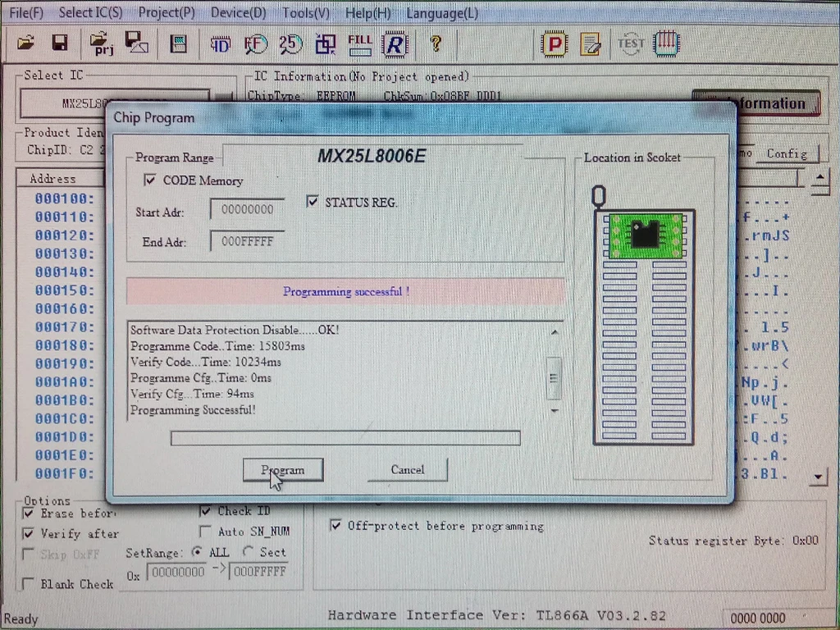Click the edit notepad toolbar icon
840x630 pixels.
pos(591,44)
